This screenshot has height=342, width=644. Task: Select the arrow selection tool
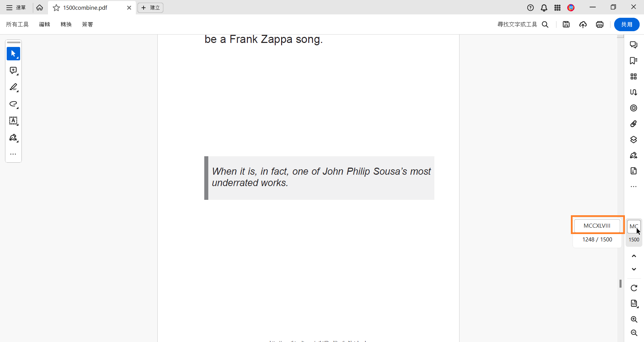(x=13, y=54)
